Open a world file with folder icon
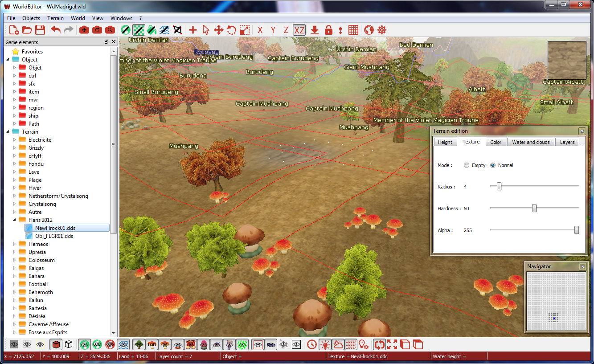Image resolution: width=594 pixels, height=364 pixels. pyautogui.click(x=27, y=30)
